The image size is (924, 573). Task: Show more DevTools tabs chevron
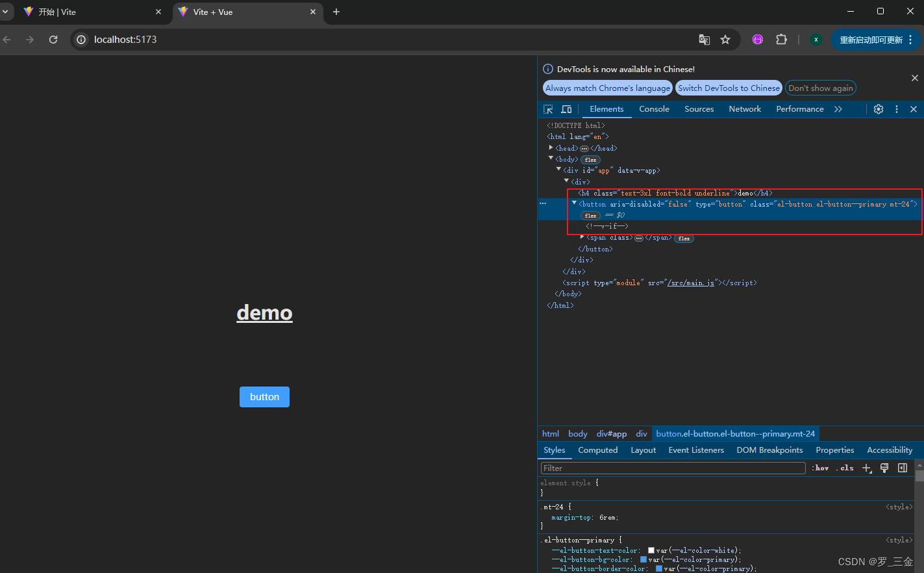(x=838, y=109)
